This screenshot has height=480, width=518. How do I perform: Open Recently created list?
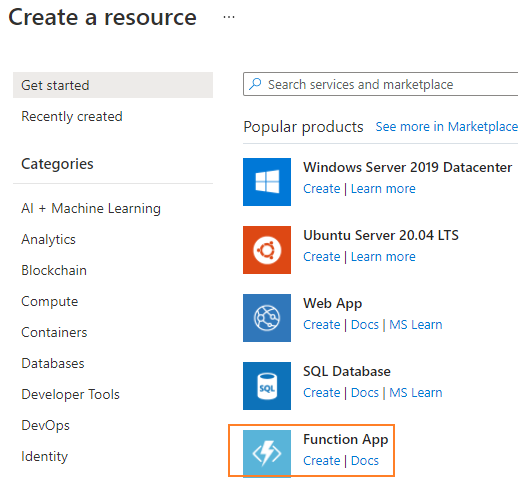coord(72,116)
